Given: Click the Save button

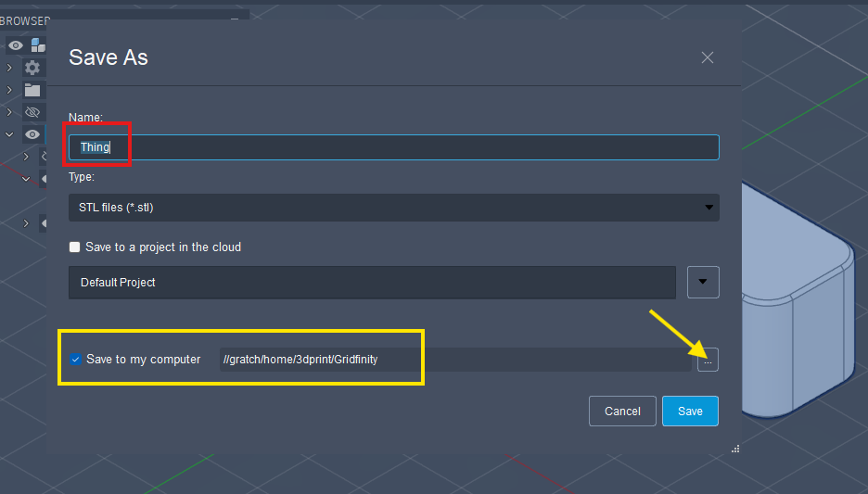Looking at the screenshot, I should 690,412.
